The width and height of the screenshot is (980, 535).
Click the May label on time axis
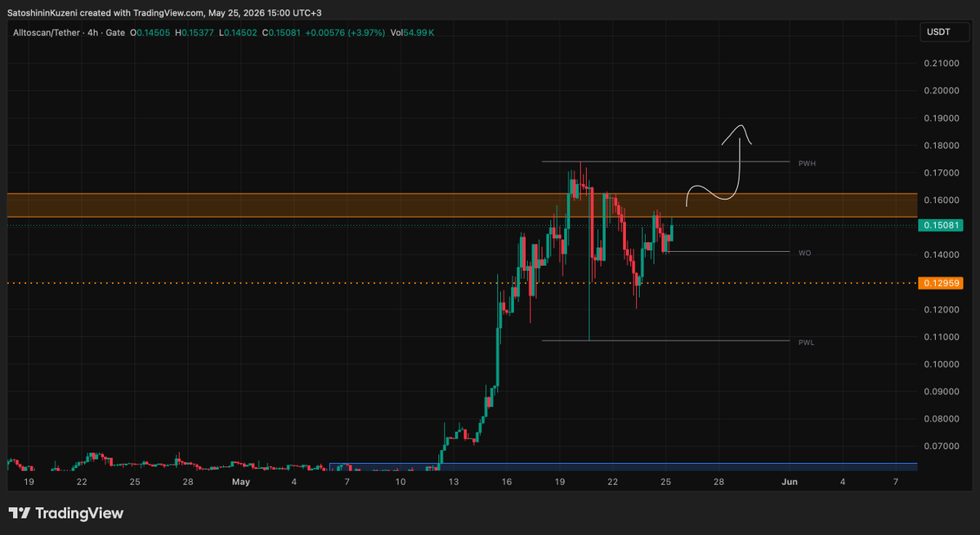240,482
